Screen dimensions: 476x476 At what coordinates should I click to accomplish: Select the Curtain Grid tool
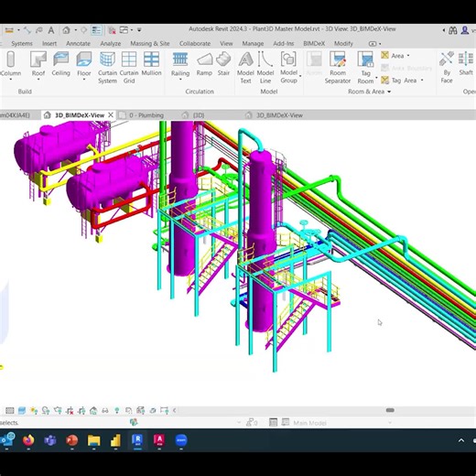coord(129,68)
